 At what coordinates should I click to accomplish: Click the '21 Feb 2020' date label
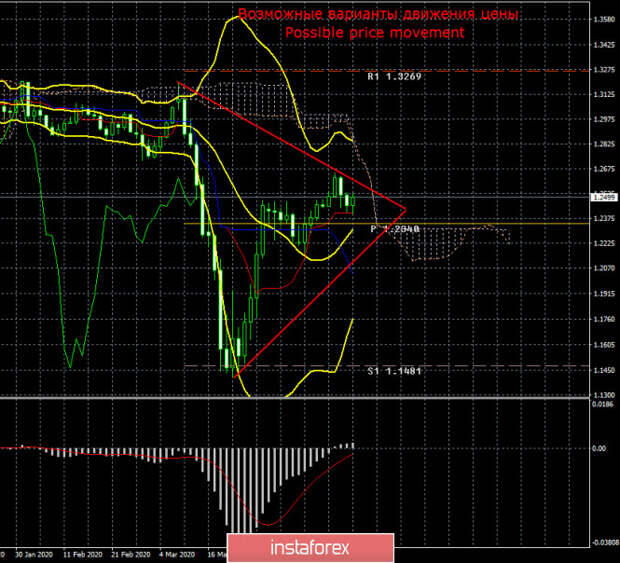click(x=131, y=554)
